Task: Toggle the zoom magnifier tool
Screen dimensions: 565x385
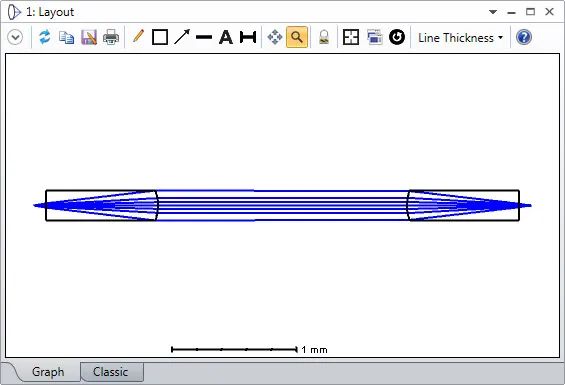Action: [297, 37]
